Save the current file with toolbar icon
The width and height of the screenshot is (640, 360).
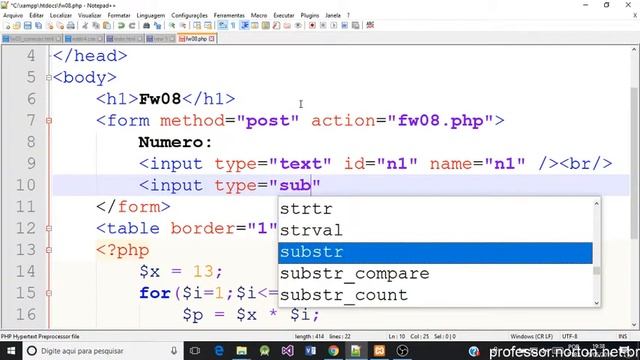point(27,25)
